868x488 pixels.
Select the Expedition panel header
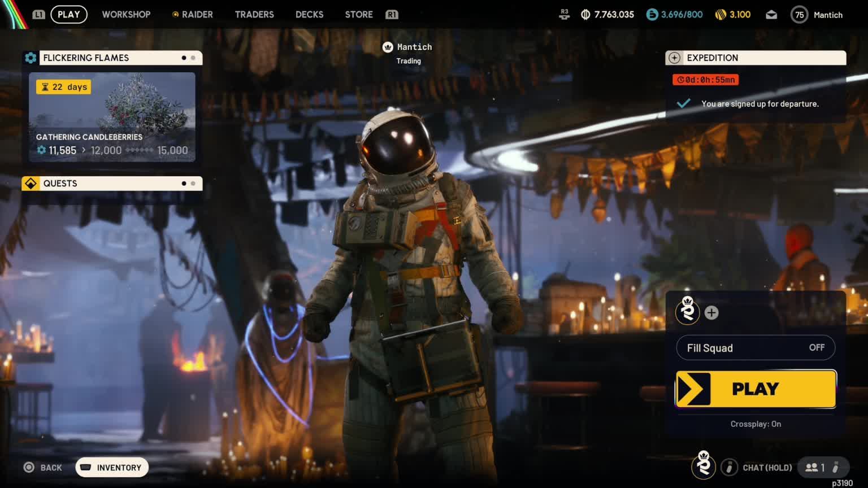coord(756,58)
